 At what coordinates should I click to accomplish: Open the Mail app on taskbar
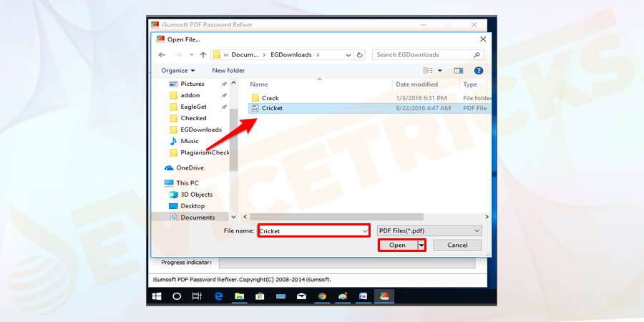(301, 296)
